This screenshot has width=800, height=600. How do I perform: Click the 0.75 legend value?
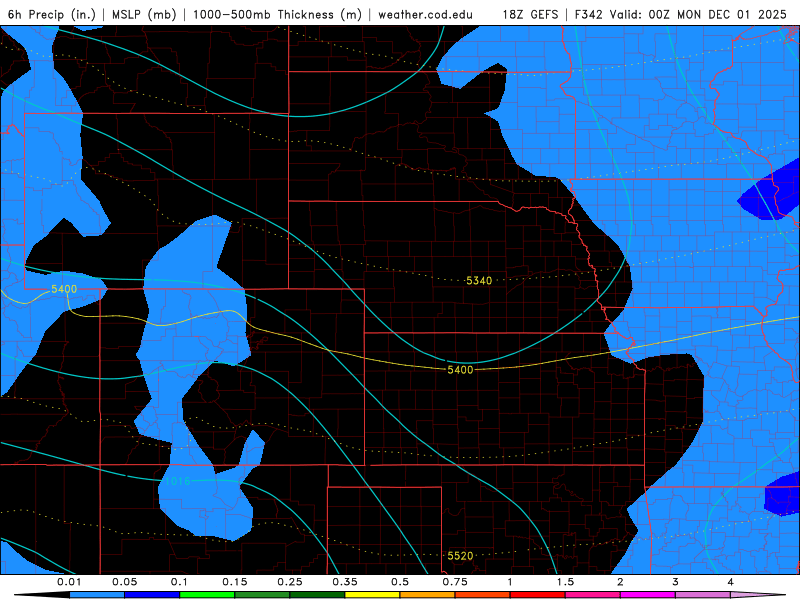[x=455, y=582]
